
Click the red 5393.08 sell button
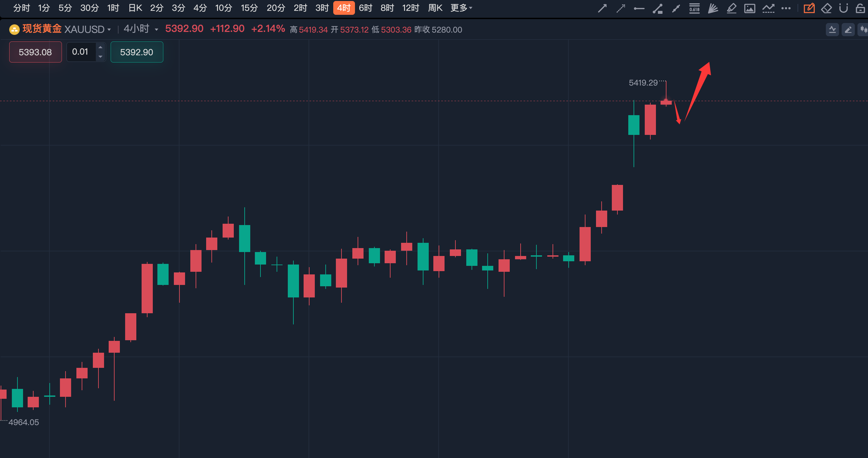coord(35,52)
